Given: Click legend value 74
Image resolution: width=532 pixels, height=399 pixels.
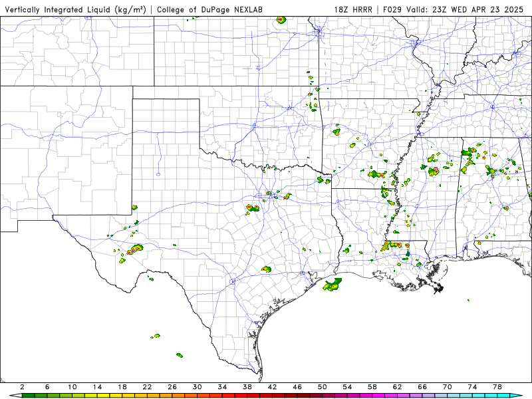Looking at the screenshot, I should pos(473,387).
